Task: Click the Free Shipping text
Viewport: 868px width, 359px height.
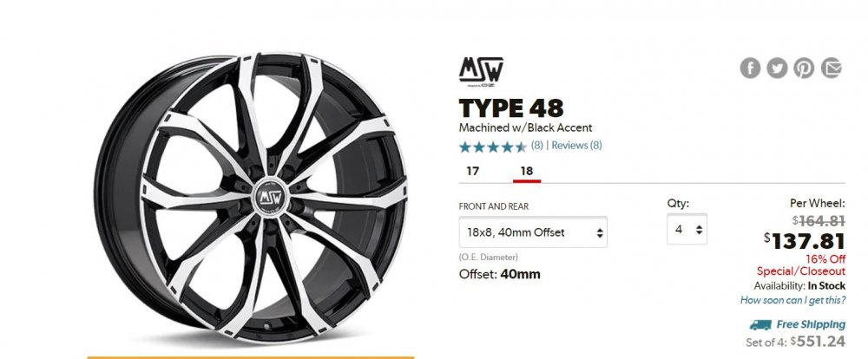Action: coord(811,324)
